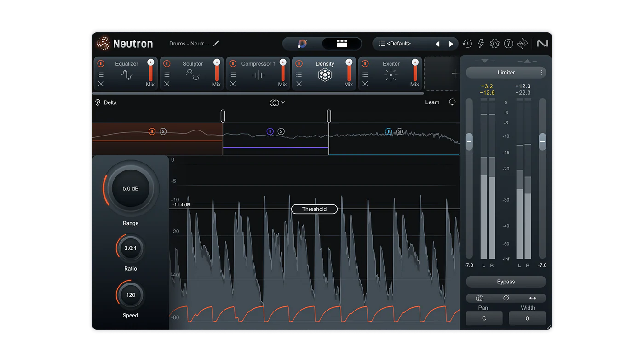Solo the orange low band
The image size is (644, 362).
click(163, 131)
